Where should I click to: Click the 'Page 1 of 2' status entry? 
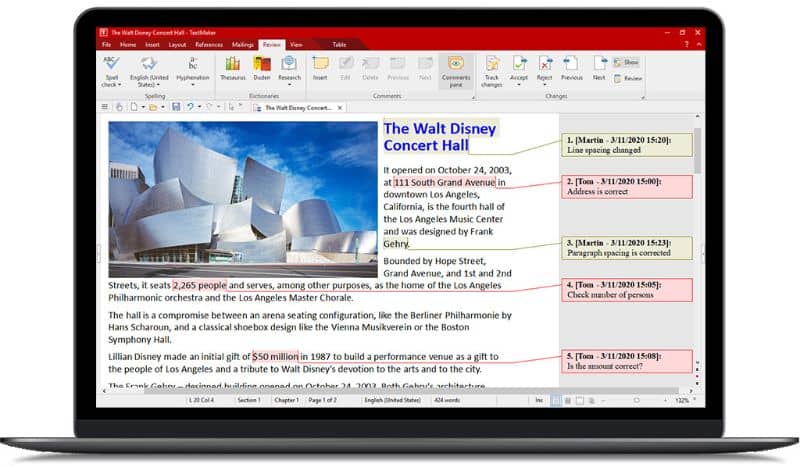coord(322,400)
